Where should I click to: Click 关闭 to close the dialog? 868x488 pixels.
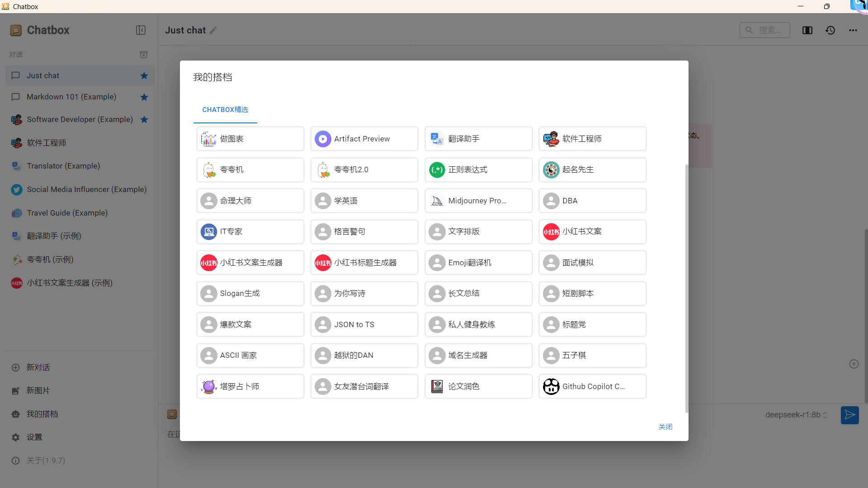pos(666,427)
